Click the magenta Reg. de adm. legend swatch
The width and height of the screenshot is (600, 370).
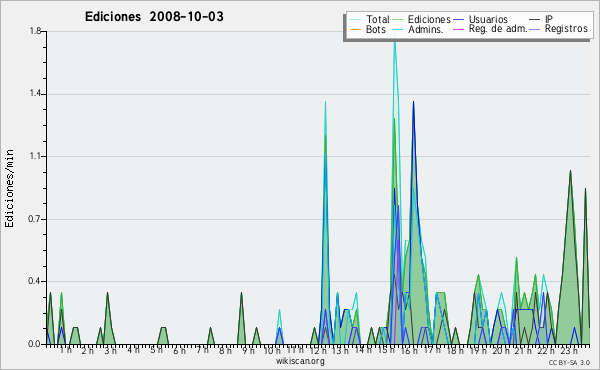pos(458,29)
